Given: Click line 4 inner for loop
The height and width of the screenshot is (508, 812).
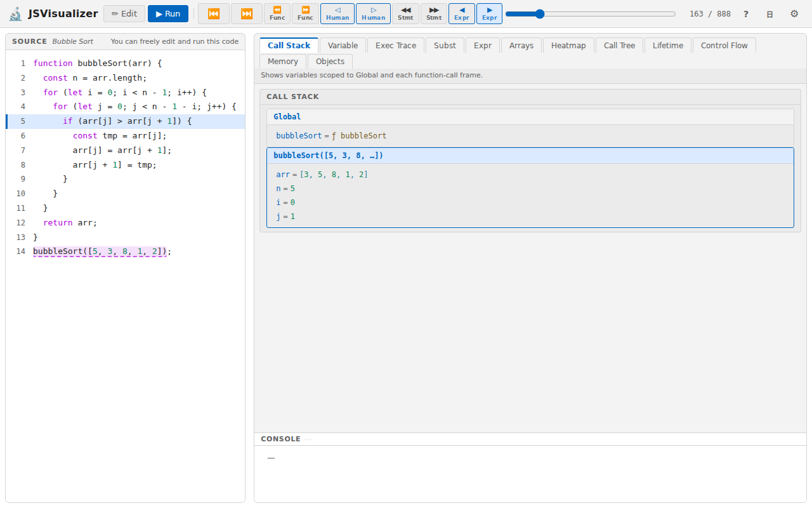Looking at the screenshot, I should point(126,107).
